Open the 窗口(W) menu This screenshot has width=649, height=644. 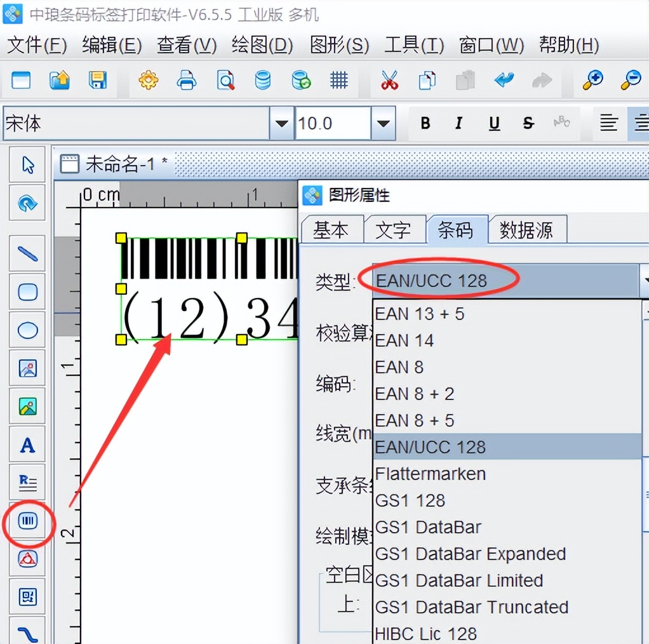click(492, 44)
